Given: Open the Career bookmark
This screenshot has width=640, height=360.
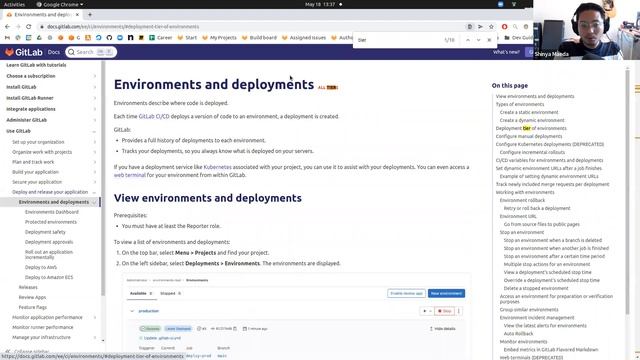Looking at the screenshot, I should pyautogui.click(x=160, y=38).
